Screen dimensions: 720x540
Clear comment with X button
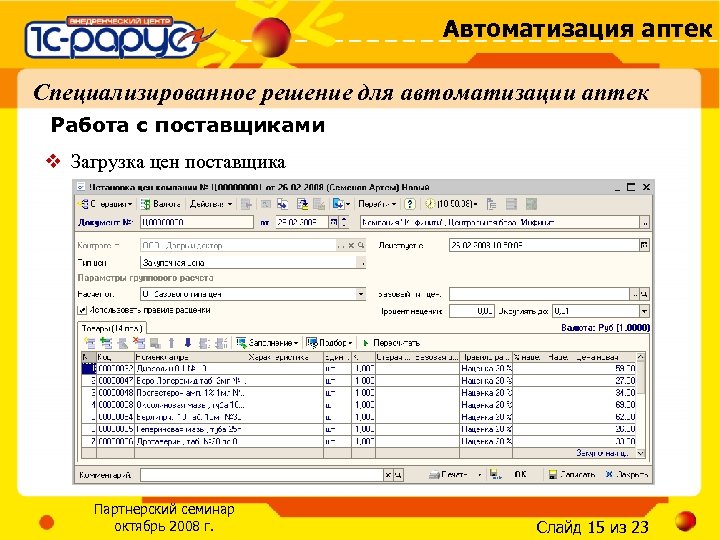[388, 475]
